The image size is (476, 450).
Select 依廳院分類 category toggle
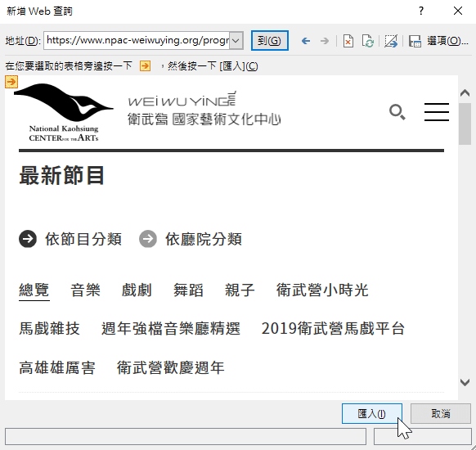pos(191,239)
